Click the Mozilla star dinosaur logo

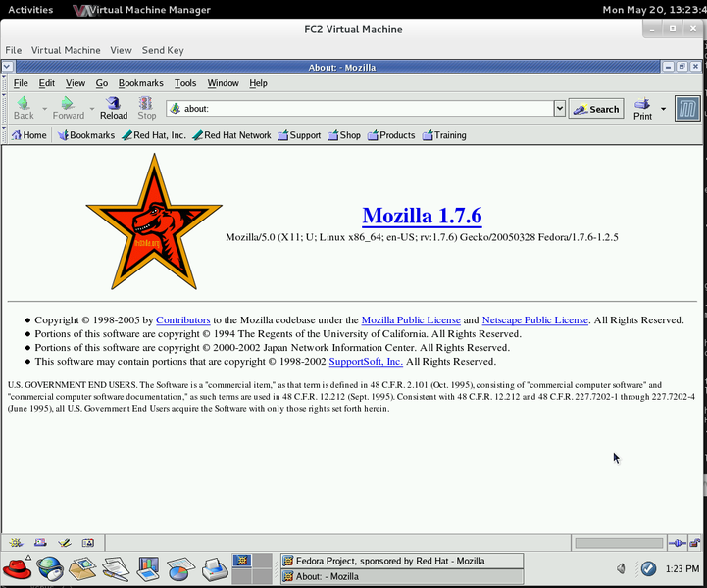tap(154, 221)
